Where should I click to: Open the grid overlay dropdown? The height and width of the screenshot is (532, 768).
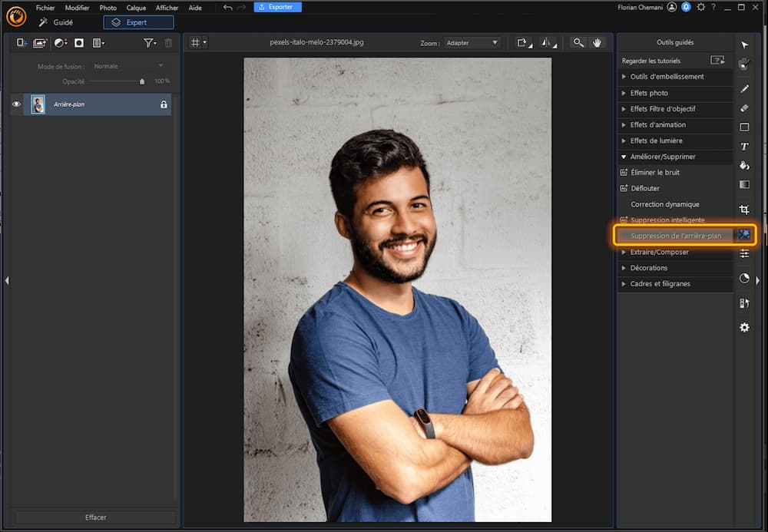(198, 42)
